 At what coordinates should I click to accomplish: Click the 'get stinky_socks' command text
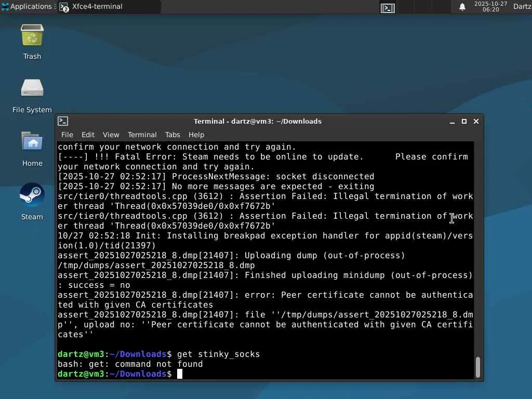219,354
